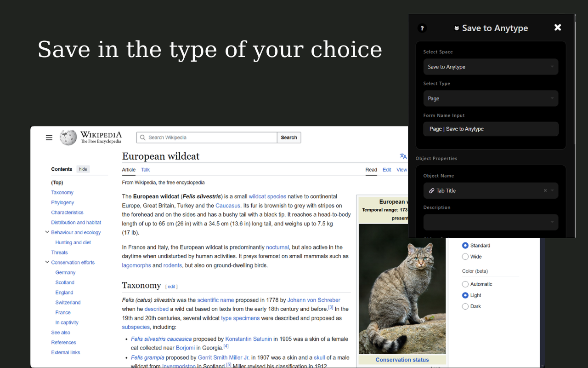The image size is (588, 368).
Task: Click the Search button
Action: coord(288,137)
